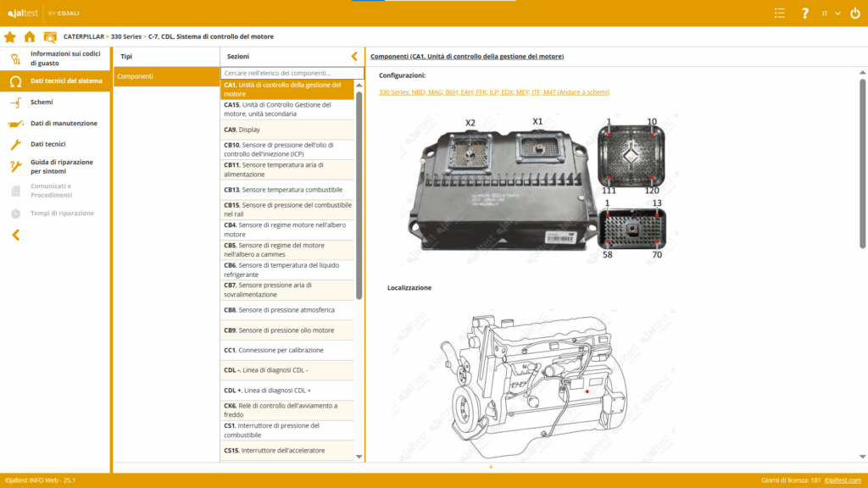Select CA15 unità secondaria entry
The width and height of the screenshot is (868, 488).
coord(287,109)
